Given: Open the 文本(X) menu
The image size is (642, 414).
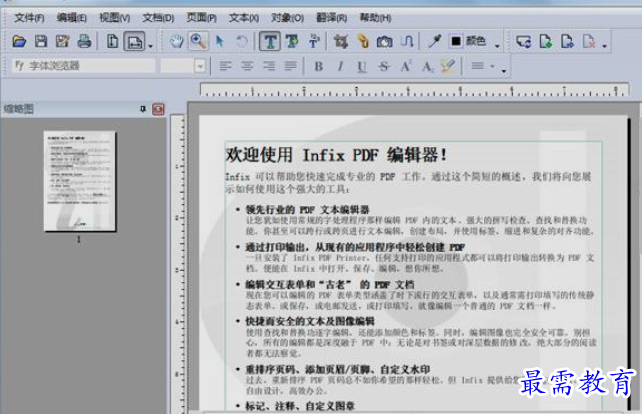Looking at the screenshot, I should pos(244,18).
